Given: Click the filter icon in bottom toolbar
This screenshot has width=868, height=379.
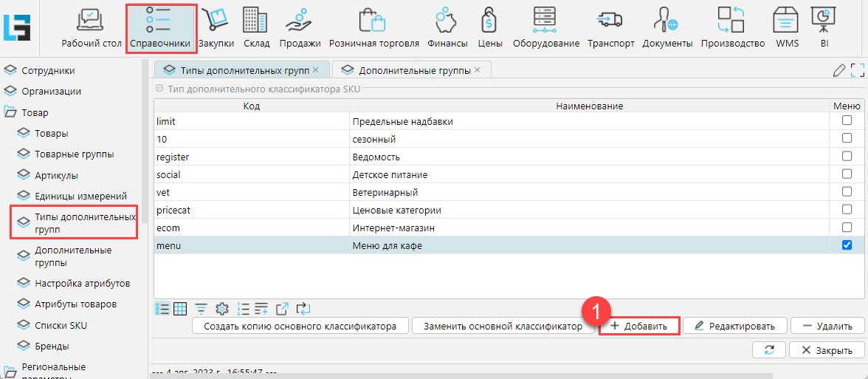Looking at the screenshot, I should tap(201, 308).
